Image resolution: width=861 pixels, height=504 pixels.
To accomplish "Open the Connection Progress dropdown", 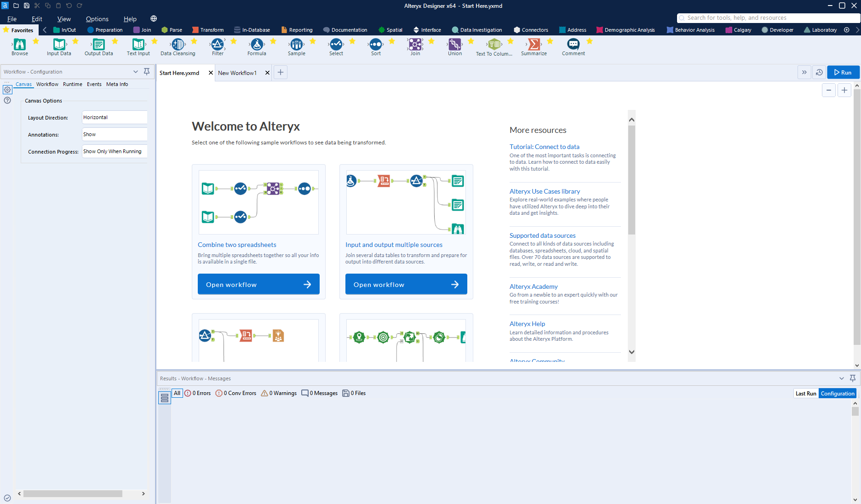I will tap(115, 151).
